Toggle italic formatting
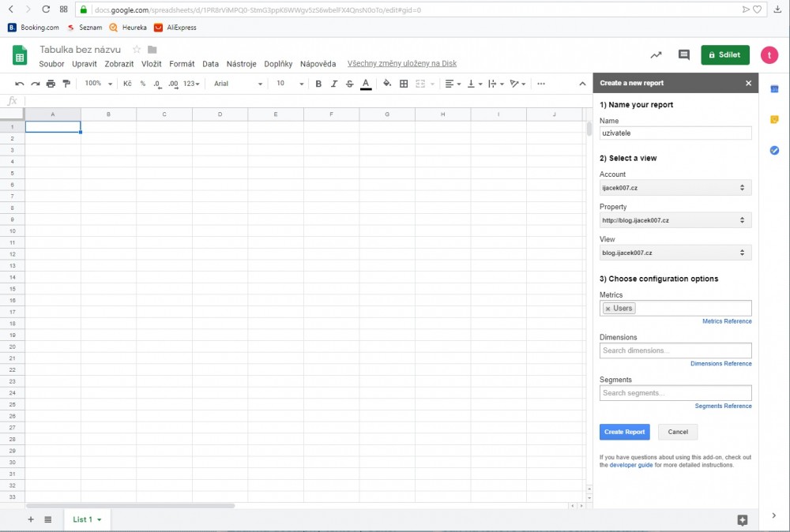This screenshot has width=790, height=532. click(334, 84)
